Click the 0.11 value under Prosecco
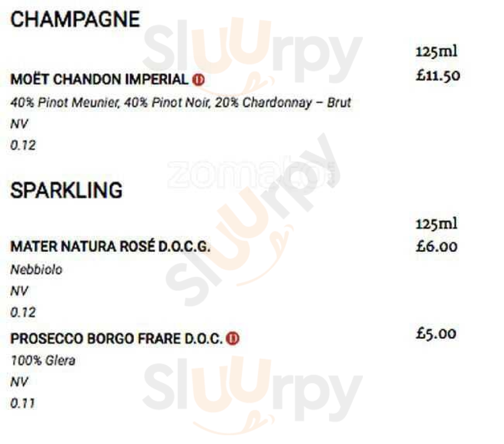 pos(23,403)
